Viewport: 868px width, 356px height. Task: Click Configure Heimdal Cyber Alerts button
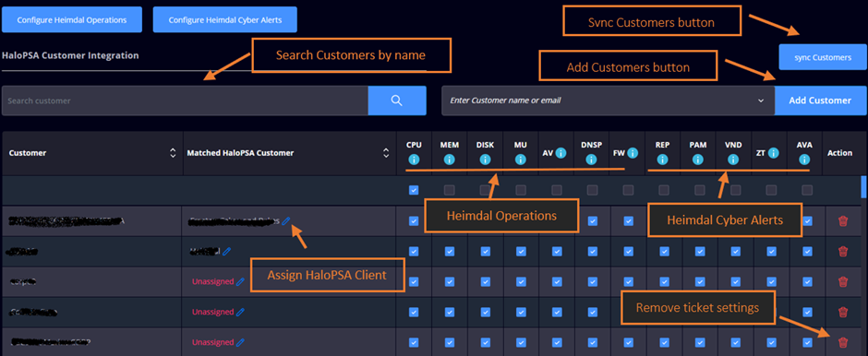click(x=224, y=19)
